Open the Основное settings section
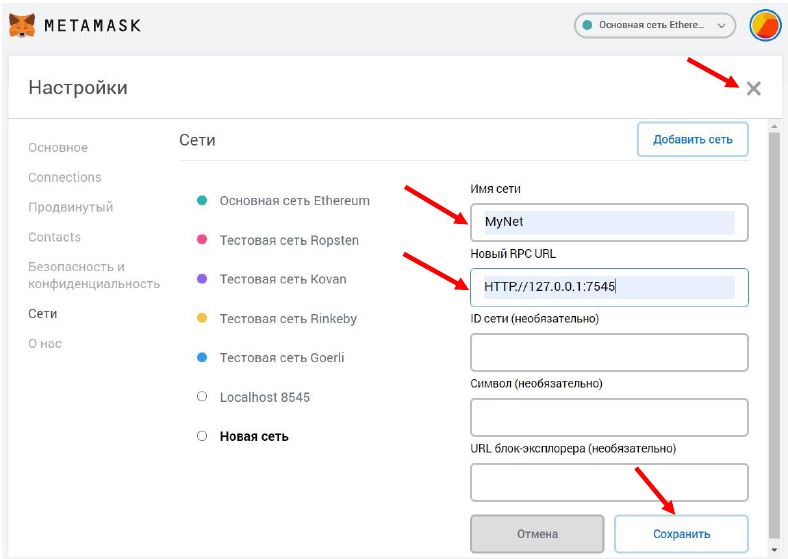This screenshot has width=788, height=559. tap(58, 148)
